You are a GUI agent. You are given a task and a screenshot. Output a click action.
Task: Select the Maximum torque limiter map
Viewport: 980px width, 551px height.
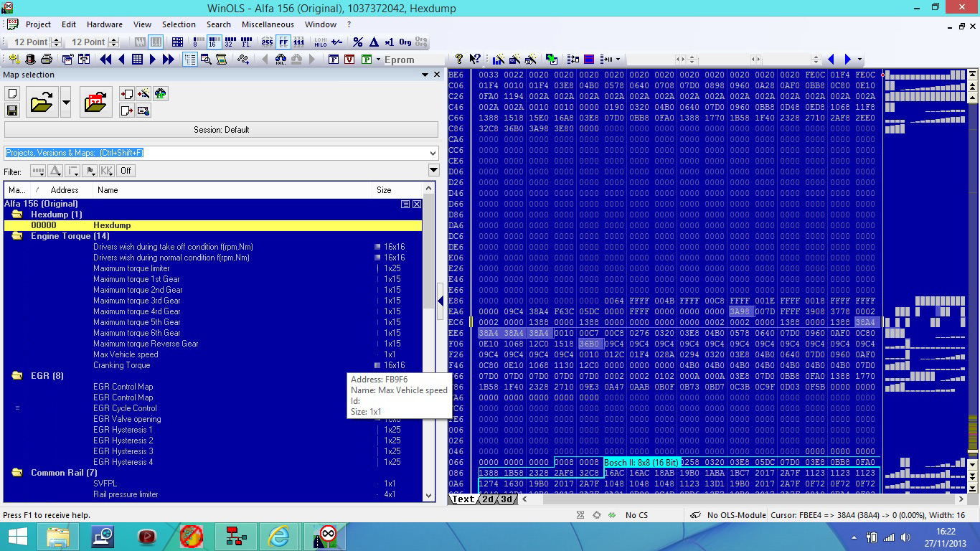131,268
